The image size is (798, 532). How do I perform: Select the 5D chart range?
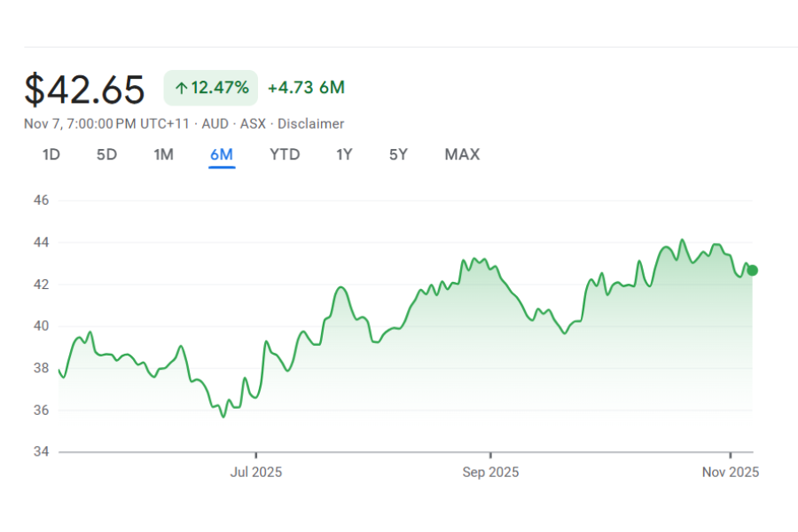[x=106, y=154]
